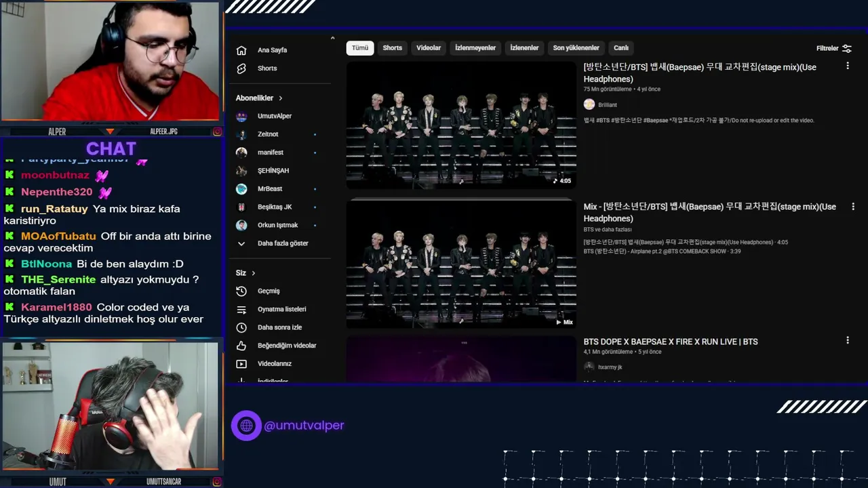
Task: Open Brilliant channel name link
Action: tap(608, 105)
